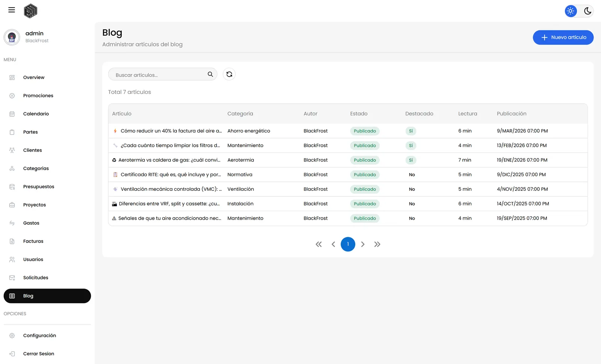Select page 1 blue pagination circle
Viewport: 601px width, 364px height.
(348, 244)
